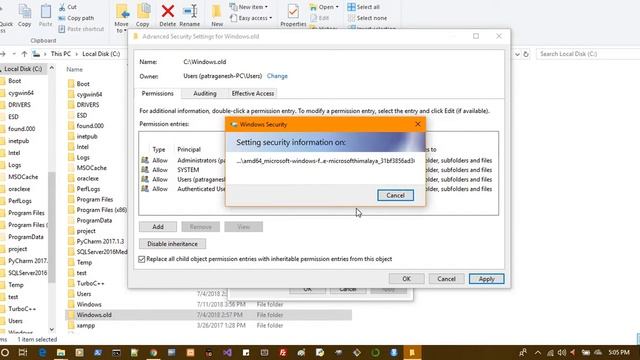Click Select all in the ribbon
Image resolution: width=640 pixels, height=360 pixels.
[x=364, y=7]
